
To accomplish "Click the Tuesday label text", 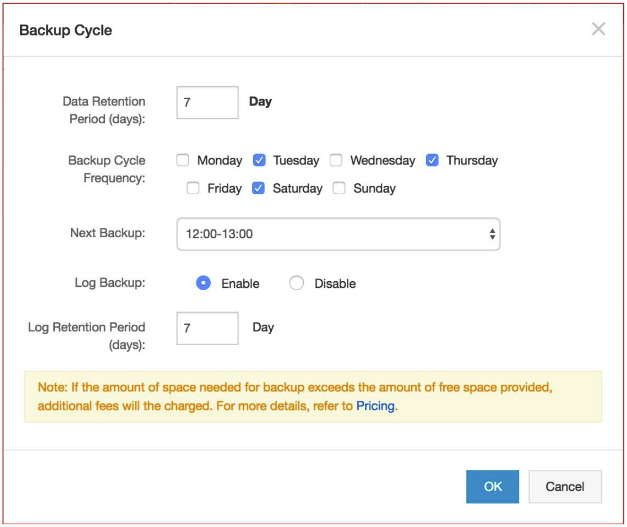I will (296, 160).
